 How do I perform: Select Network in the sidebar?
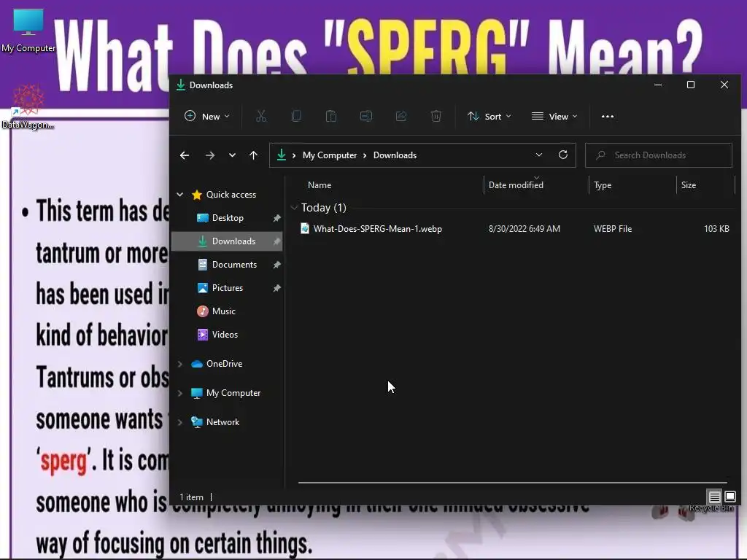pyautogui.click(x=222, y=422)
